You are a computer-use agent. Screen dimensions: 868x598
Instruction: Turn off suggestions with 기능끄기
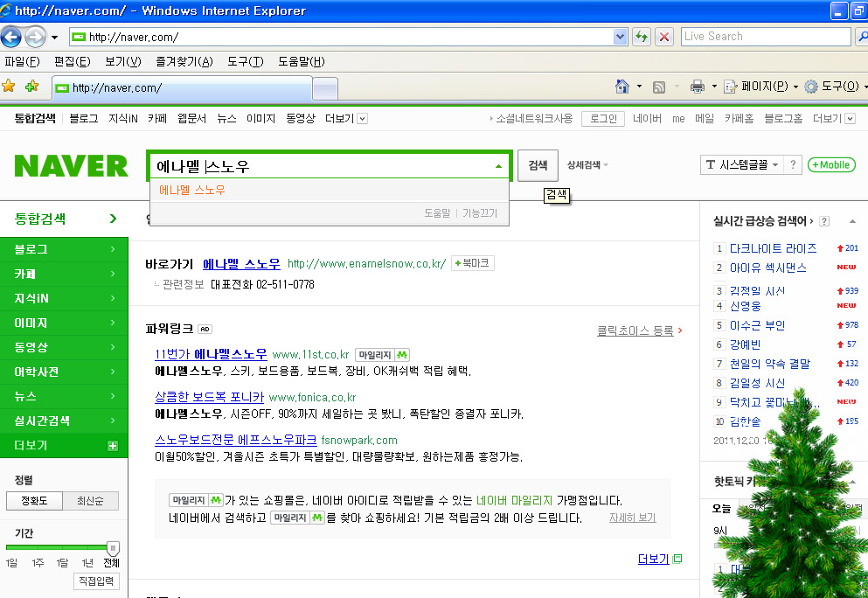click(480, 213)
